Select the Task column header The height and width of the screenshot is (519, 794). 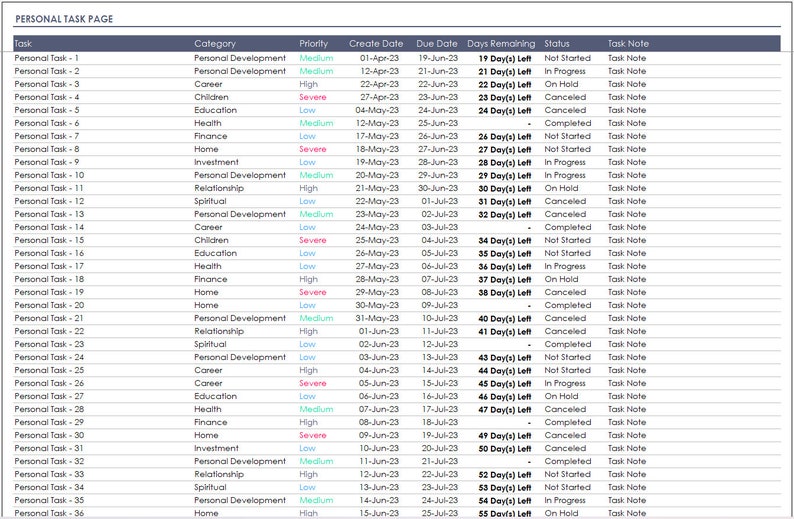[23, 44]
